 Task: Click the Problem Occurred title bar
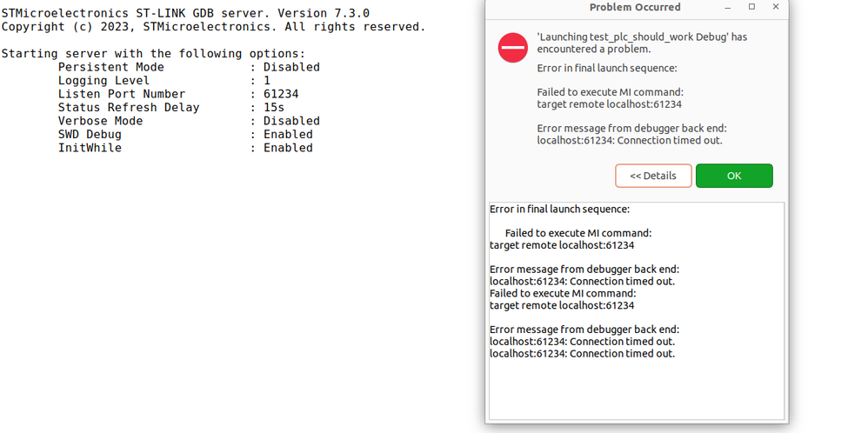(635, 7)
